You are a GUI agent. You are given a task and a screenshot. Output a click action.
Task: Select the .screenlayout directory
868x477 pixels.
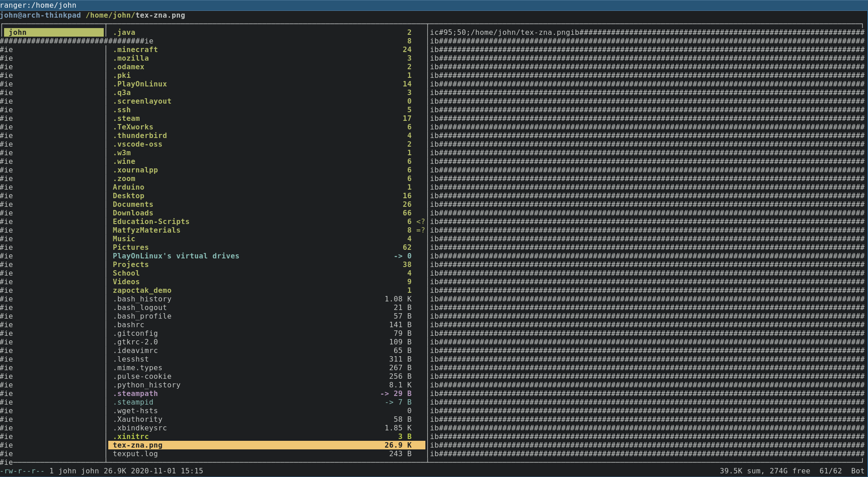pos(266,101)
